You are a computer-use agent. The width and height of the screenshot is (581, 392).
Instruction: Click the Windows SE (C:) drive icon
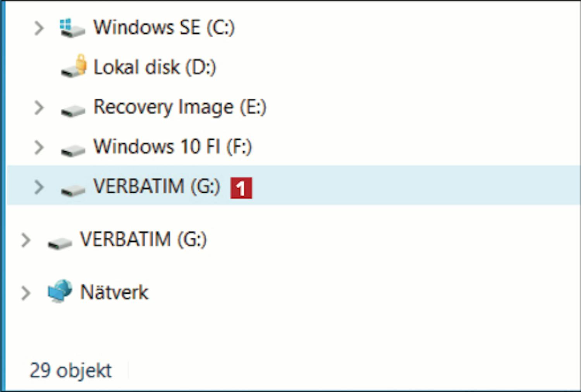[72, 28]
